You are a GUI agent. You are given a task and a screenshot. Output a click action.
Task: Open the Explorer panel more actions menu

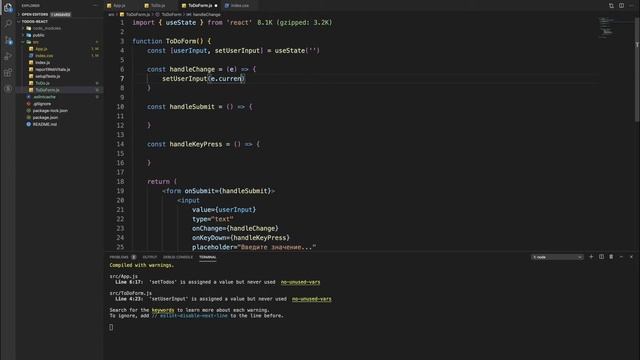tap(96, 6)
